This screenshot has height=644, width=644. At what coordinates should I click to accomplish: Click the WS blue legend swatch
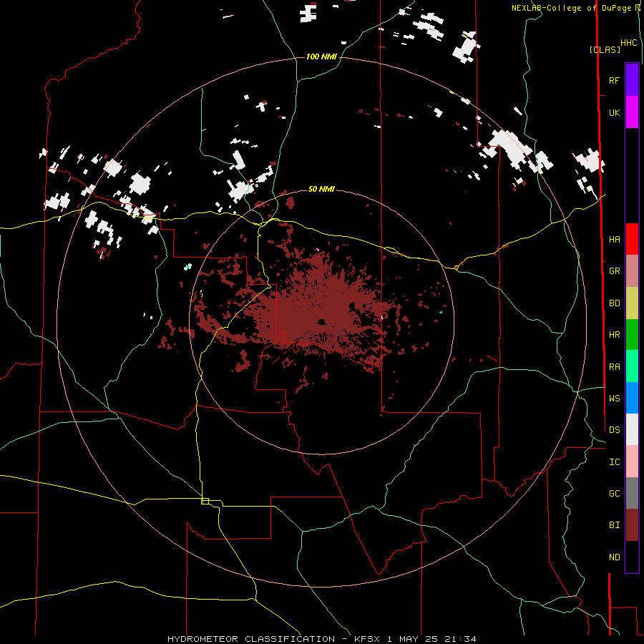632,398
